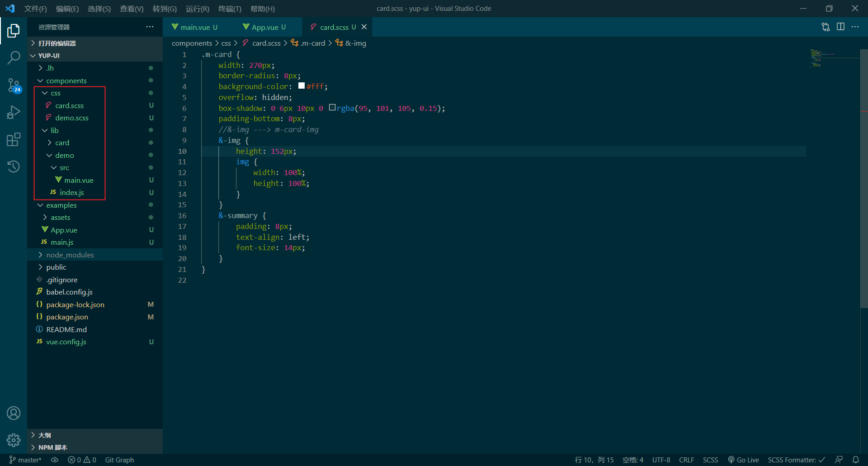
Task: Click the notifications bell in status bar
Action: click(855, 460)
